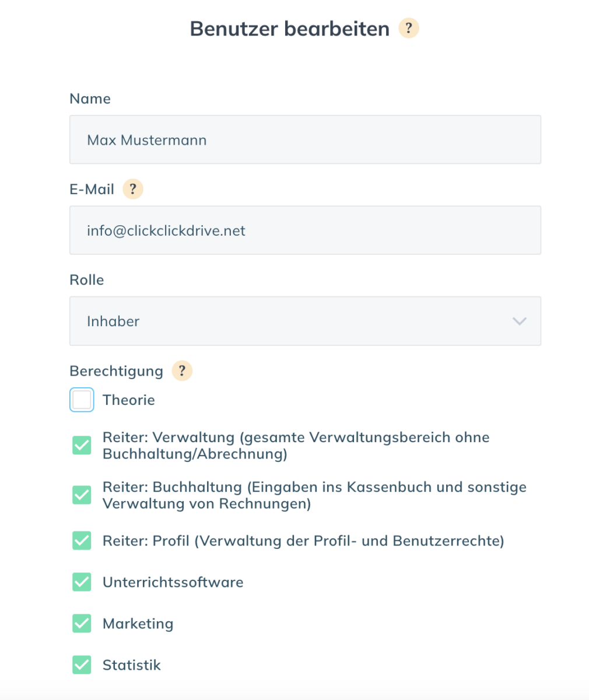589x700 pixels.
Task: Click the chevron arrow in Rolle field
Action: (519, 321)
